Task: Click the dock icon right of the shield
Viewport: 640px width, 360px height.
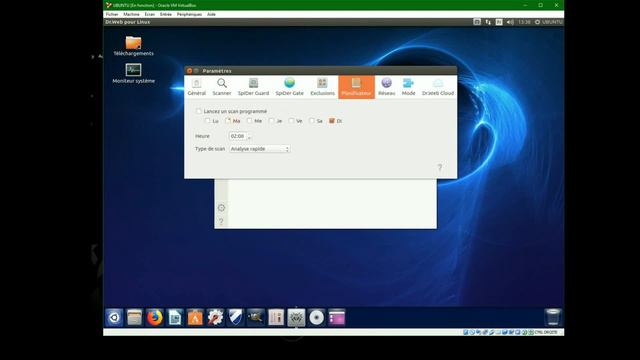Action: coord(256,318)
